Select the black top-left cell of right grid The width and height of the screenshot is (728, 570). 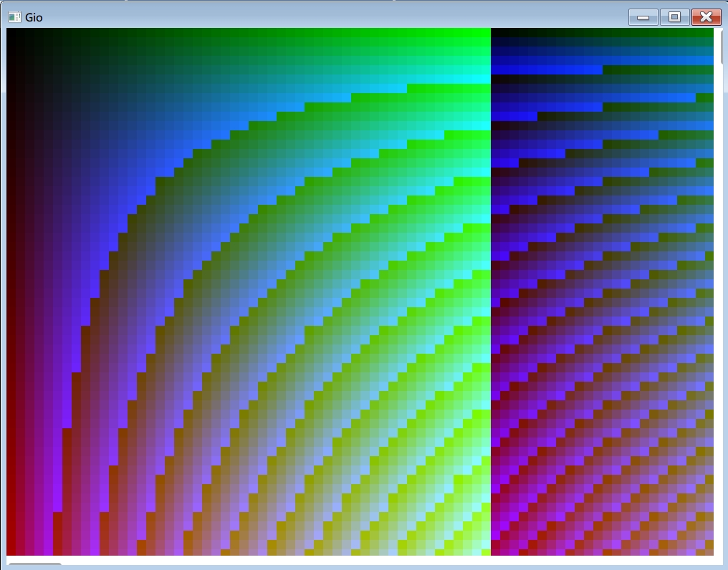coord(496,33)
